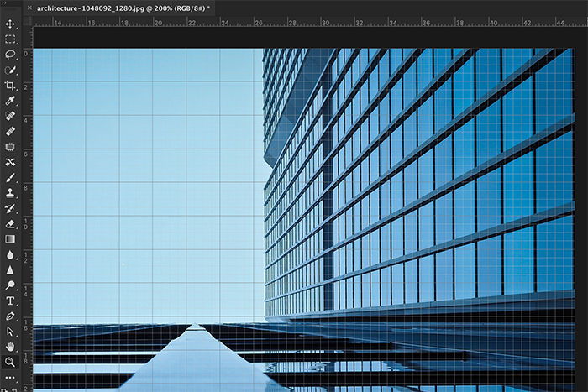588x392 pixels.
Task: Select the Zoom tool
Action: tap(10, 362)
